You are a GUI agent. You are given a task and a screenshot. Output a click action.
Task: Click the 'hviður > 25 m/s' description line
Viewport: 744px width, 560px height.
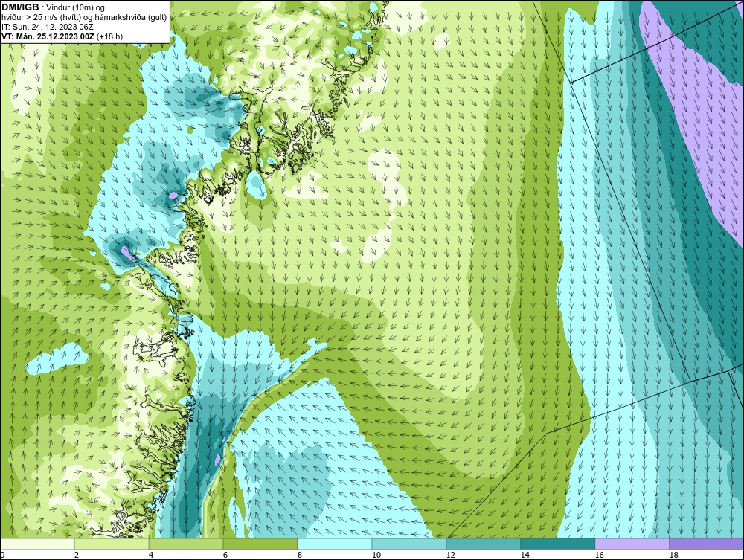point(84,18)
